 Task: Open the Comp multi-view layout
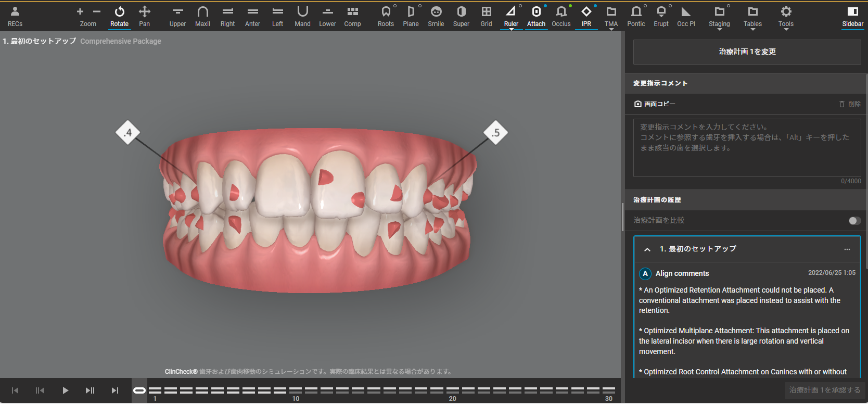tap(352, 16)
